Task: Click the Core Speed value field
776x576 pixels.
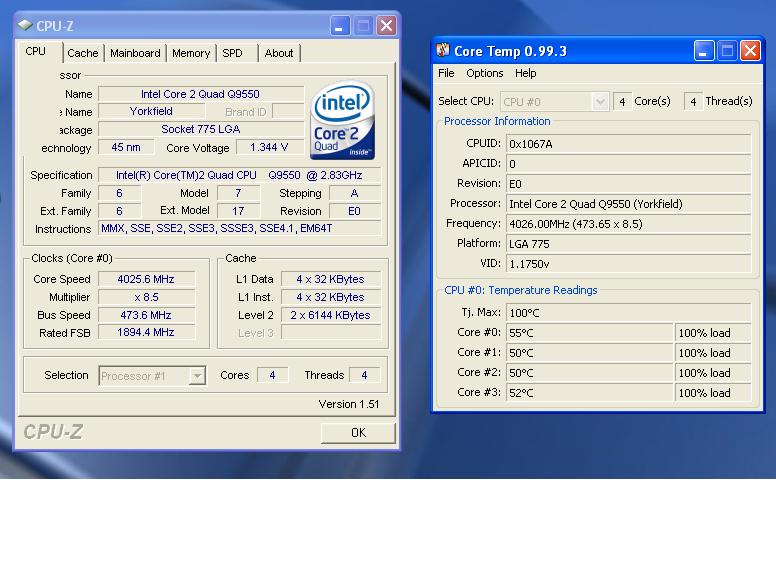Action: (x=146, y=279)
